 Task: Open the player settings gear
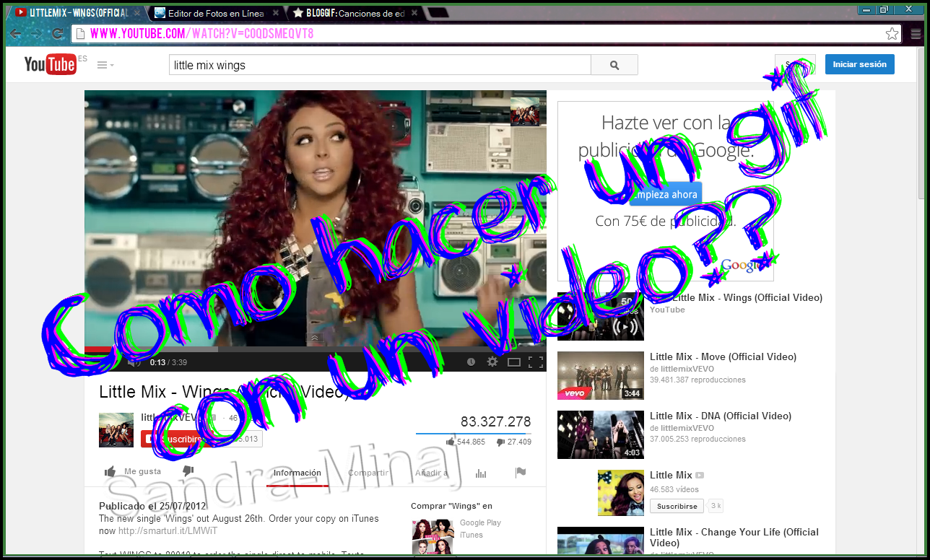tap(492, 362)
